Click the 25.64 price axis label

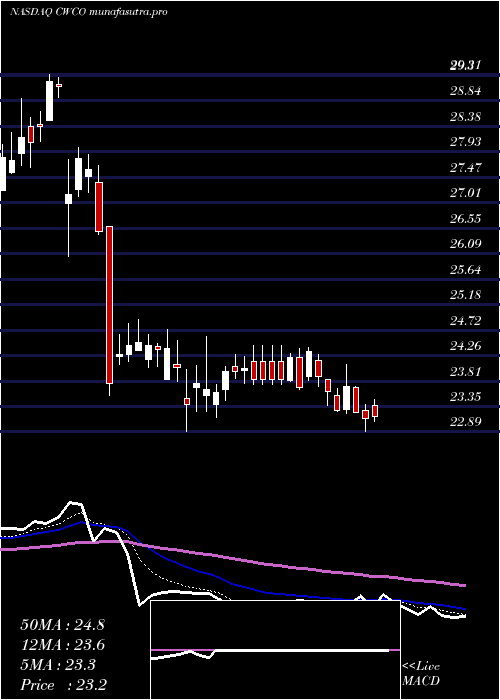point(466,270)
